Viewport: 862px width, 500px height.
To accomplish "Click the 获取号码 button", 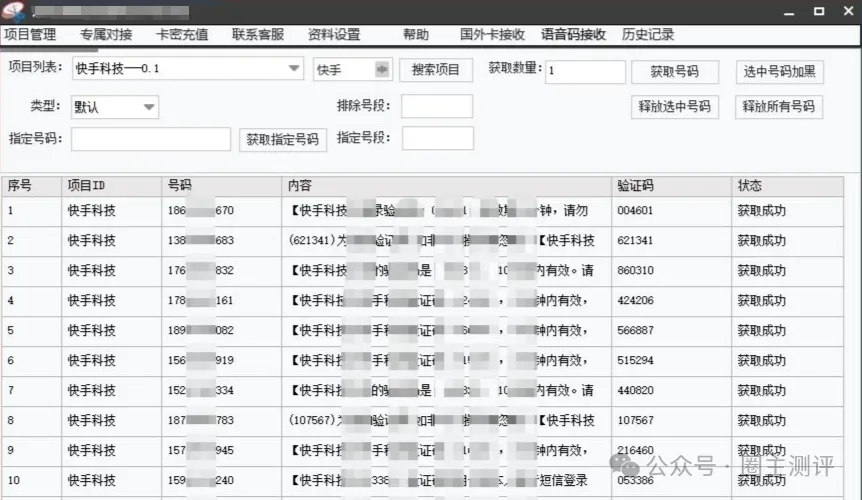I will (x=675, y=72).
